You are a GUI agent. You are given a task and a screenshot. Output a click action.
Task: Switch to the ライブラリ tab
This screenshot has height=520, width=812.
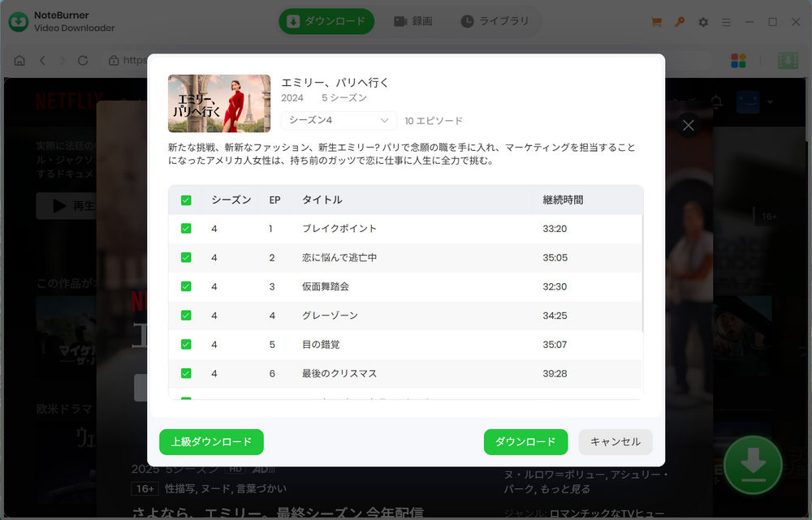[495, 21]
